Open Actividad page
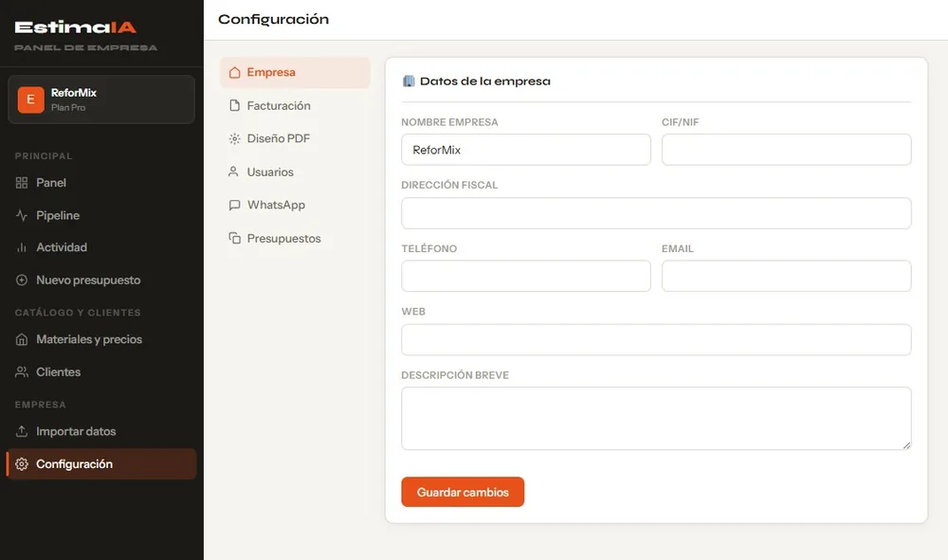 pos(101,247)
